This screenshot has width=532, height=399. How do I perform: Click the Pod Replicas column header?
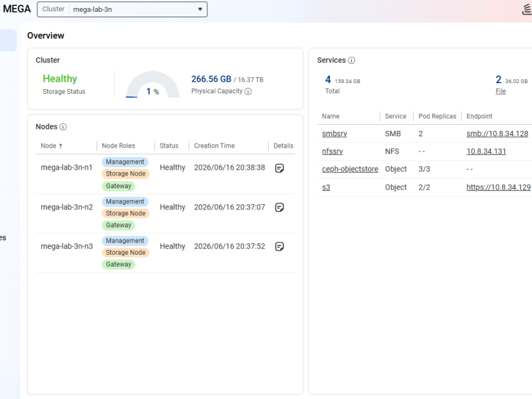pos(438,116)
